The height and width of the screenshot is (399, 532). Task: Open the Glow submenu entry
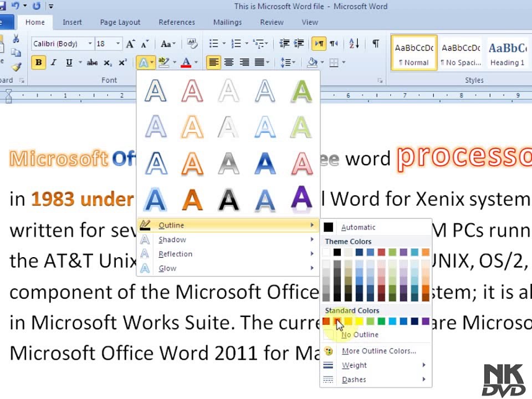[228, 268]
